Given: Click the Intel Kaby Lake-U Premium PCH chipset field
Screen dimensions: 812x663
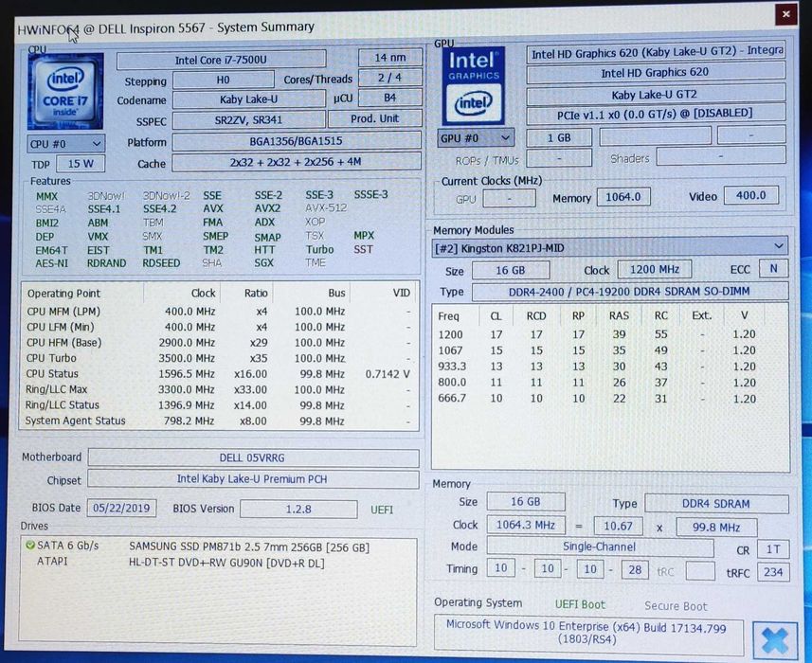Looking at the screenshot, I should tap(253, 479).
